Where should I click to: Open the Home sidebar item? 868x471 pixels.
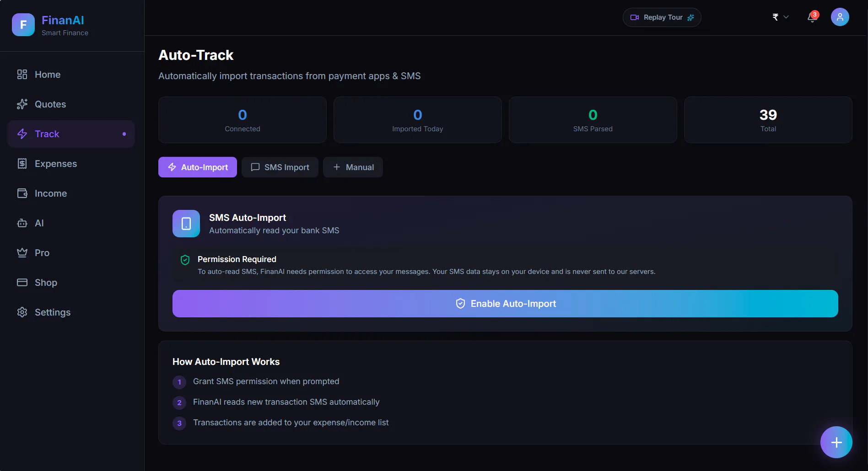pos(71,75)
